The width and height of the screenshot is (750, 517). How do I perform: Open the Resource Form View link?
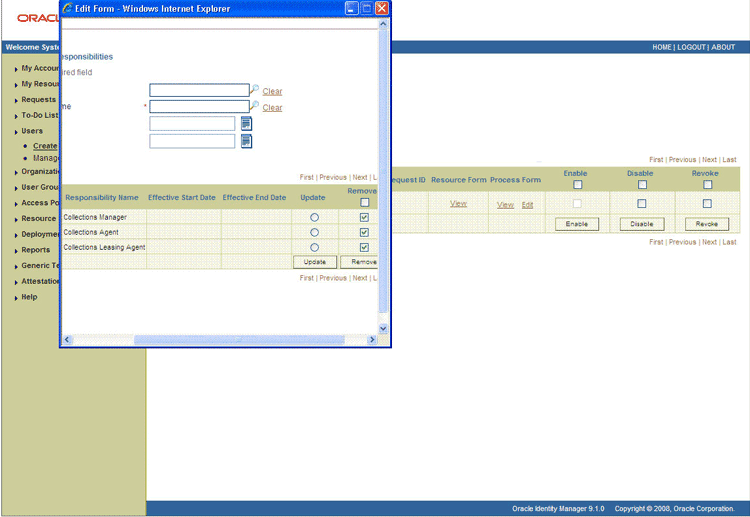pos(458,204)
